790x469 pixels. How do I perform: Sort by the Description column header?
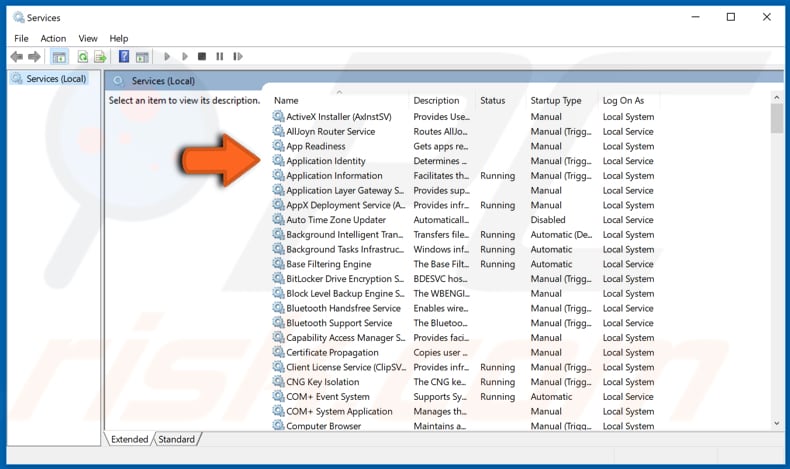443,100
